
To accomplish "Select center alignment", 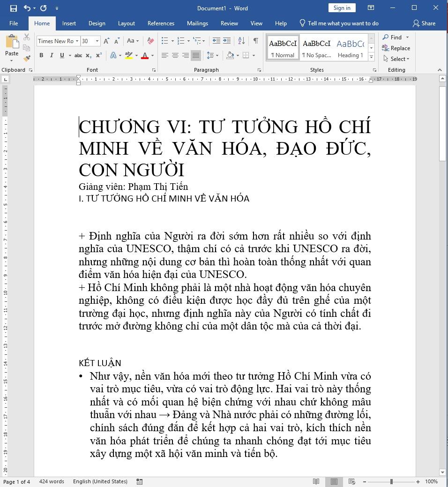I will tap(175, 55).
